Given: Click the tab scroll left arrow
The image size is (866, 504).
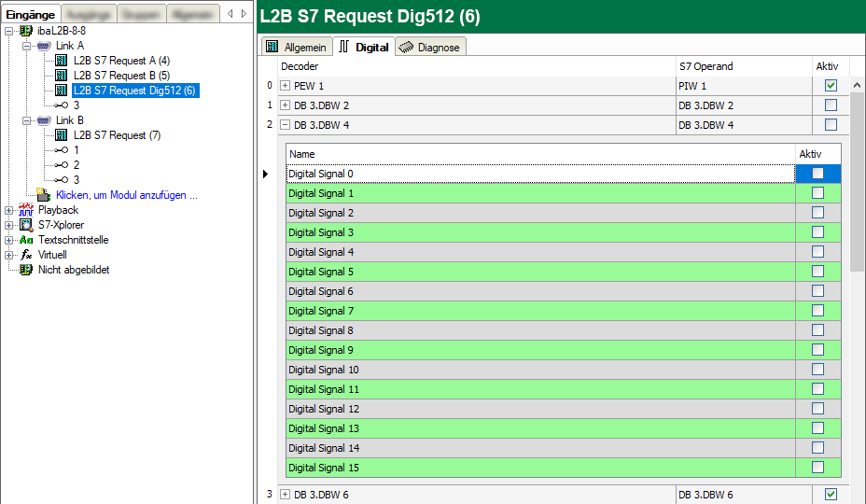Looking at the screenshot, I should coord(230,14).
